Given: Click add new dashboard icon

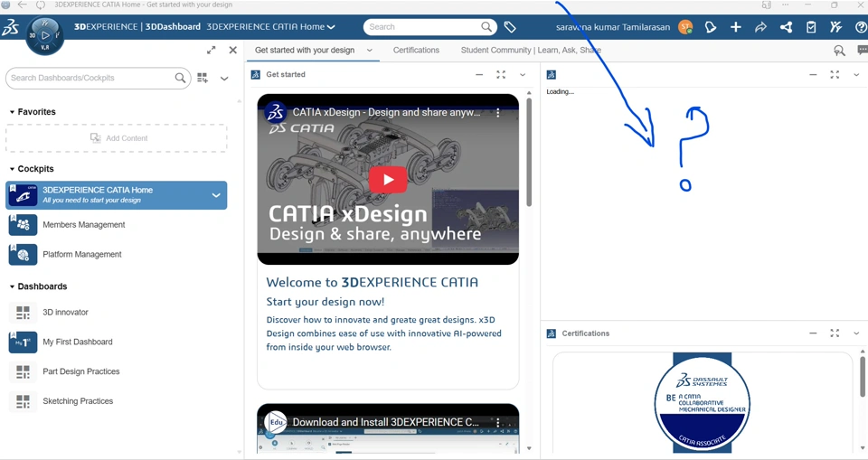Looking at the screenshot, I should coord(203,78).
